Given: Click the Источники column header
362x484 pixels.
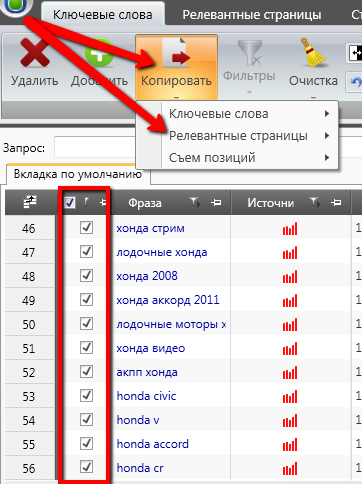Looking at the screenshot, I should [x=271, y=203].
